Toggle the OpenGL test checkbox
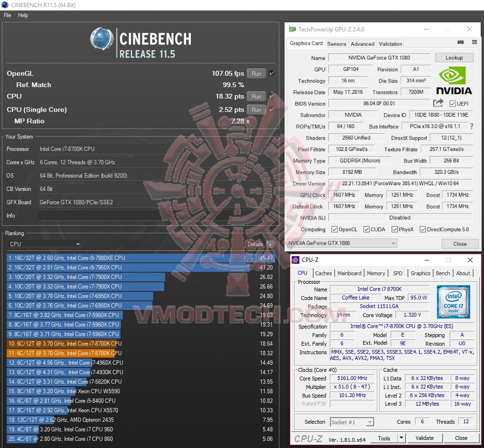The image size is (484, 448). tap(272, 73)
